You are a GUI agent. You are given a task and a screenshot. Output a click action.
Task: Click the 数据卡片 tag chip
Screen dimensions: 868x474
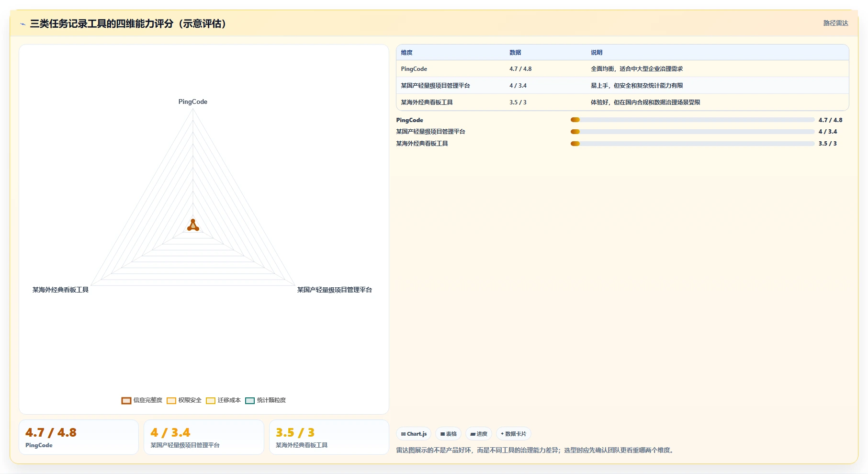pos(514,434)
